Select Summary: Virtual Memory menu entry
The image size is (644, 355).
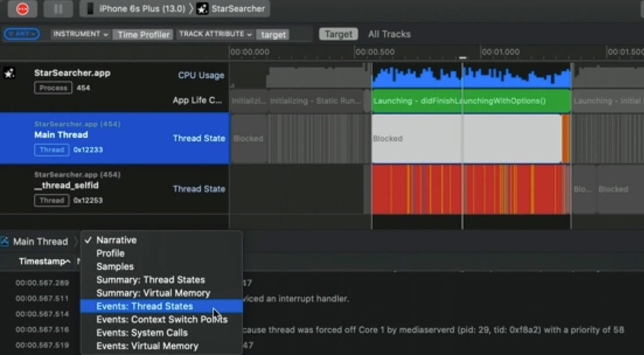(153, 293)
